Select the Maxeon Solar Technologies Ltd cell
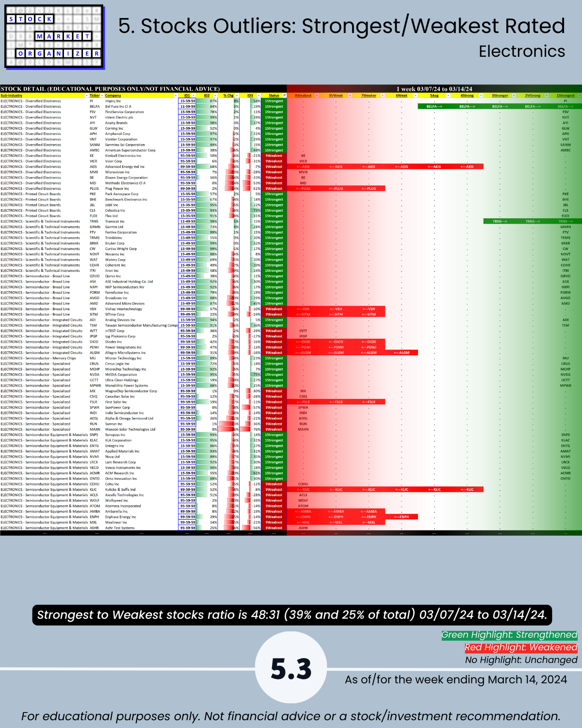Screen dimensions: 582x728 click(141, 429)
